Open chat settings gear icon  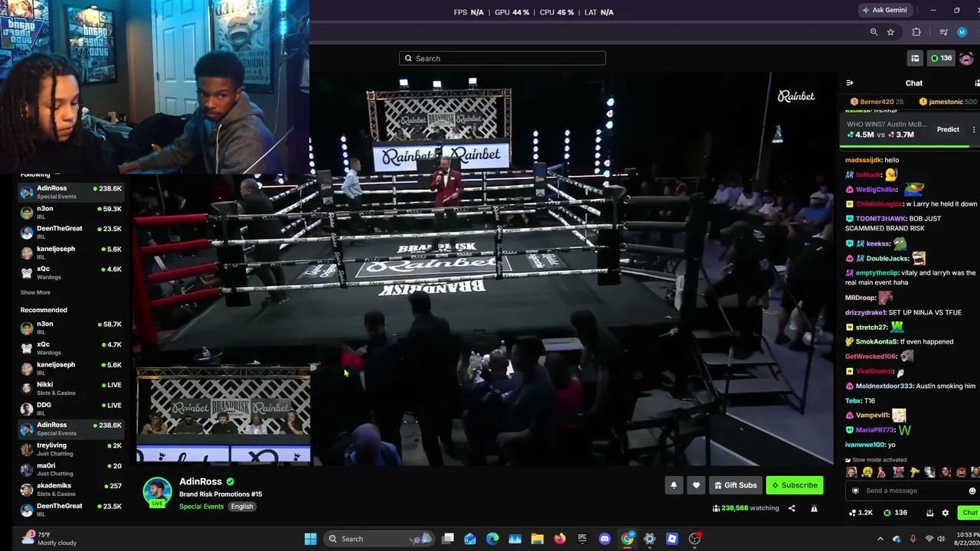coord(946,513)
